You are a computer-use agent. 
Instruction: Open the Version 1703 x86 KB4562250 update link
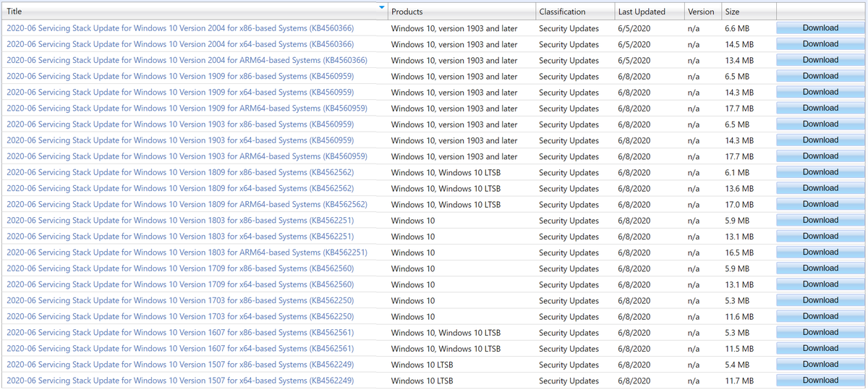[180, 300]
